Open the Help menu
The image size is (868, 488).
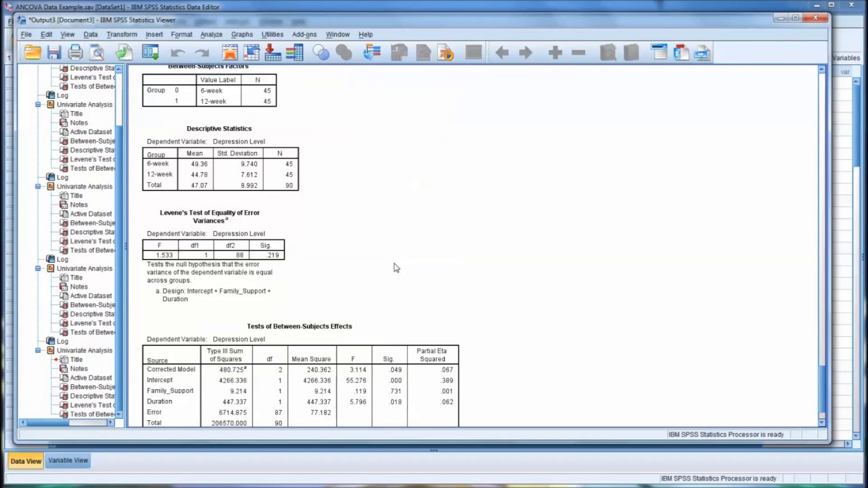(366, 35)
